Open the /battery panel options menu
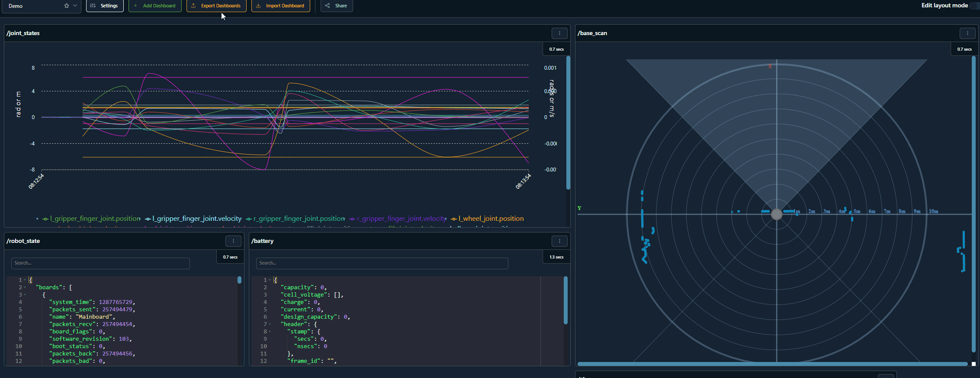Screen dimensions: 980x378 (x=559, y=241)
